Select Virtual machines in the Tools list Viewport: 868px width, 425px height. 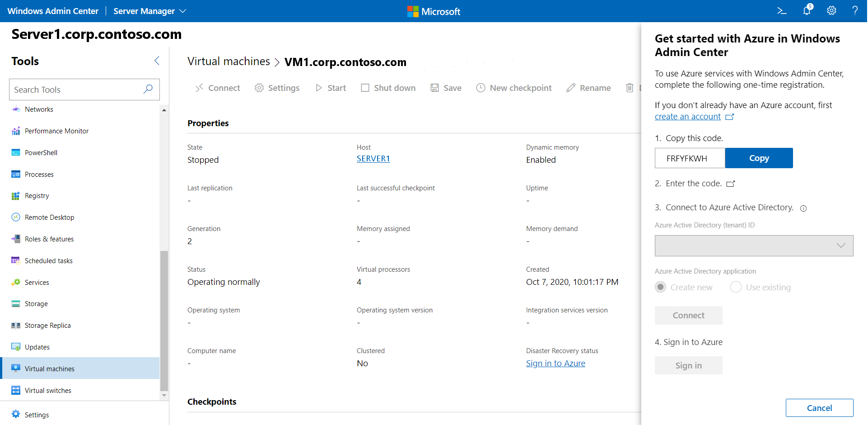point(49,368)
